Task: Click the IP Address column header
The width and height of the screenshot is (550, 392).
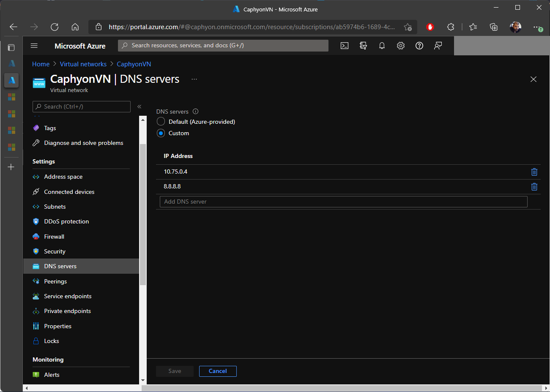Action: click(x=178, y=156)
